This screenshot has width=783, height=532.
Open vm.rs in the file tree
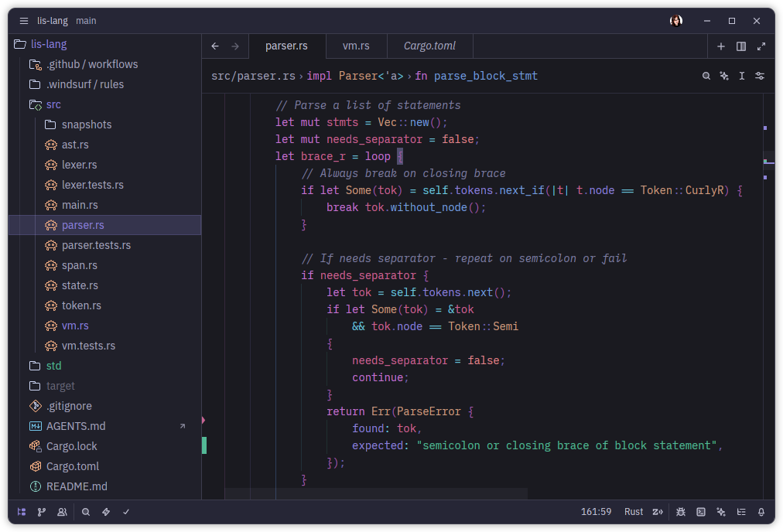[x=105, y=326]
